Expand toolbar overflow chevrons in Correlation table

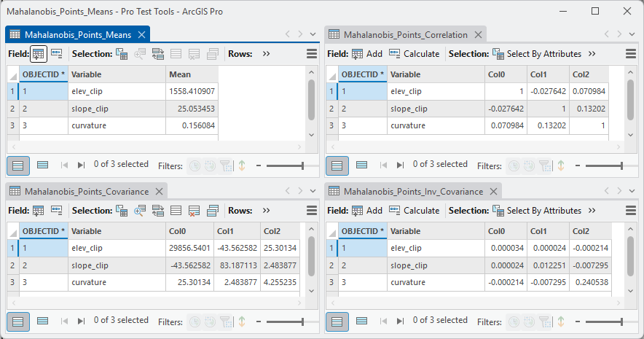click(x=592, y=54)
